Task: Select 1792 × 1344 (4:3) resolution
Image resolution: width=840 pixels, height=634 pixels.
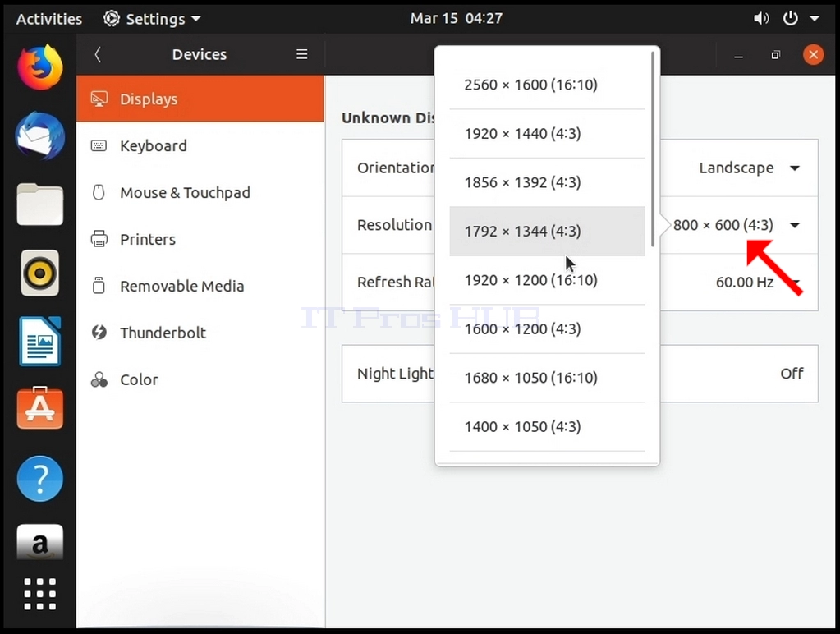Action: pos(547,231)
